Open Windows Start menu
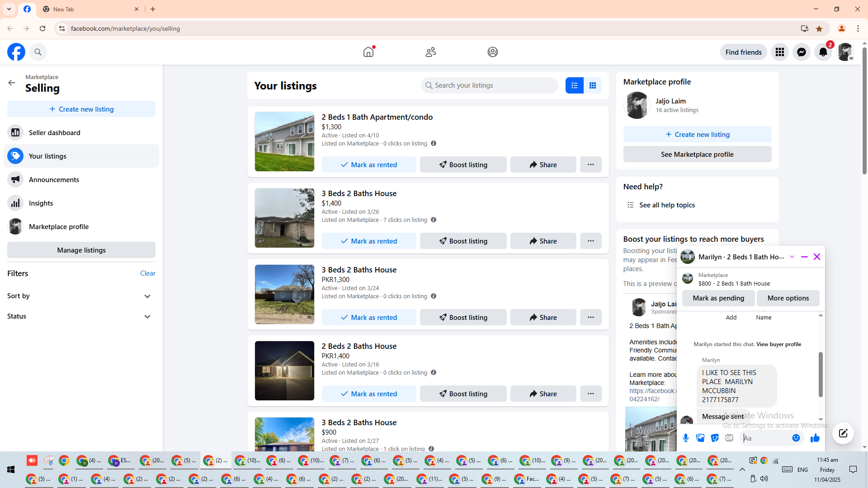 click(x=11, y=469)
